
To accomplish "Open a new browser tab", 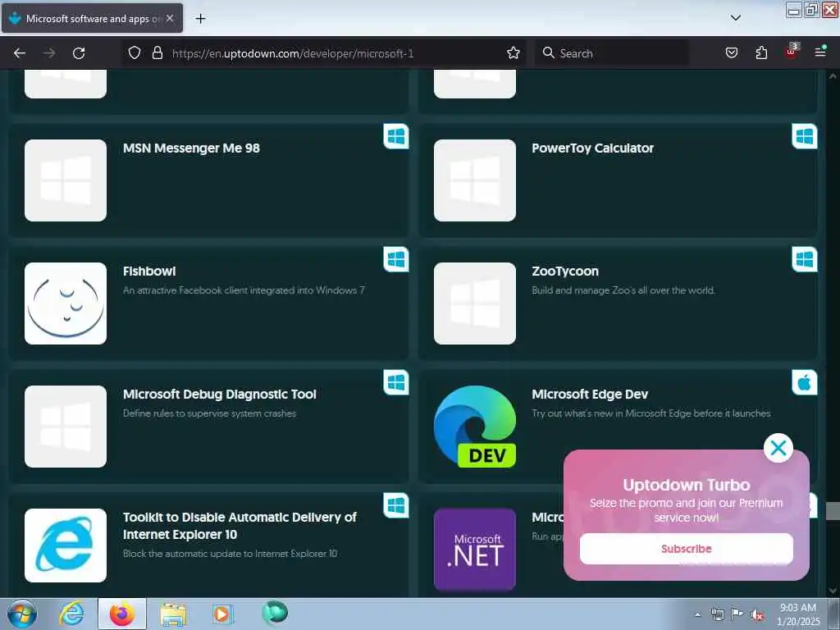I will pyautogui.click(x=200, y=19).
